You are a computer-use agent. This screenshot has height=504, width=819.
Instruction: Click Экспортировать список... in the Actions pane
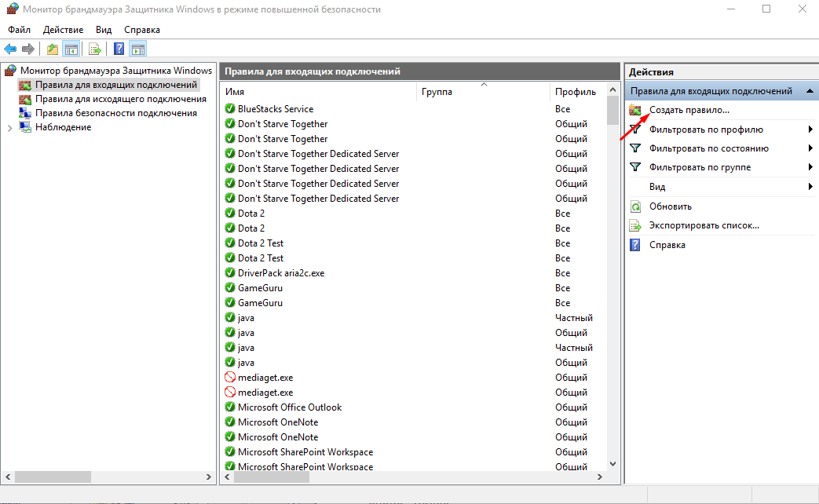click(x=704, y=225)
